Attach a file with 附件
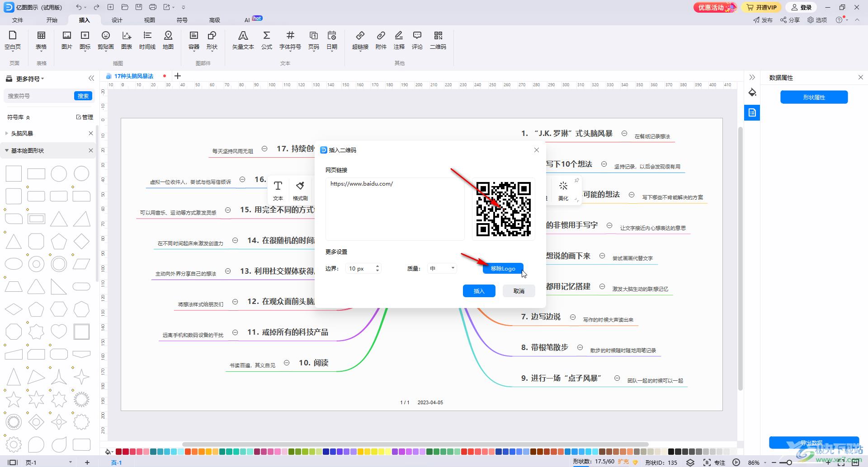 point(381,40)
